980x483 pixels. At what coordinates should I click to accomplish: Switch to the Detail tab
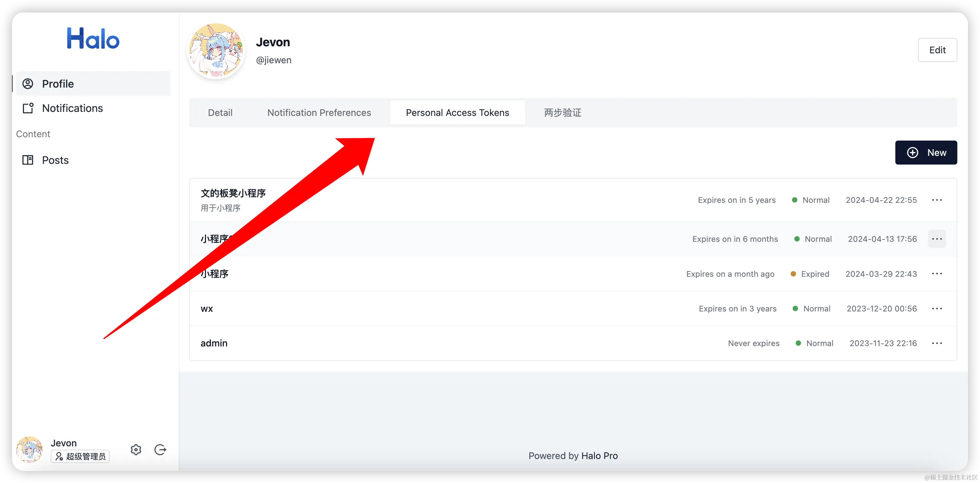tap(220, 113)
